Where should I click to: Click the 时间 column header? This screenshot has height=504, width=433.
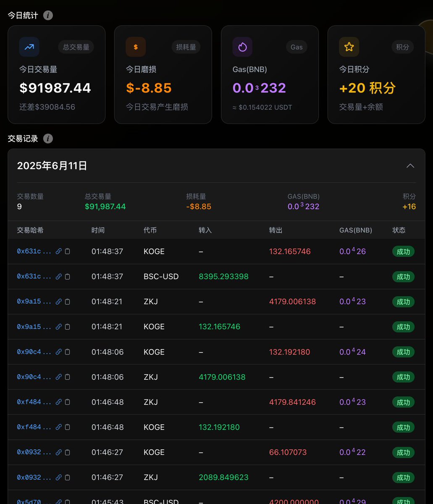pos(98,230)
